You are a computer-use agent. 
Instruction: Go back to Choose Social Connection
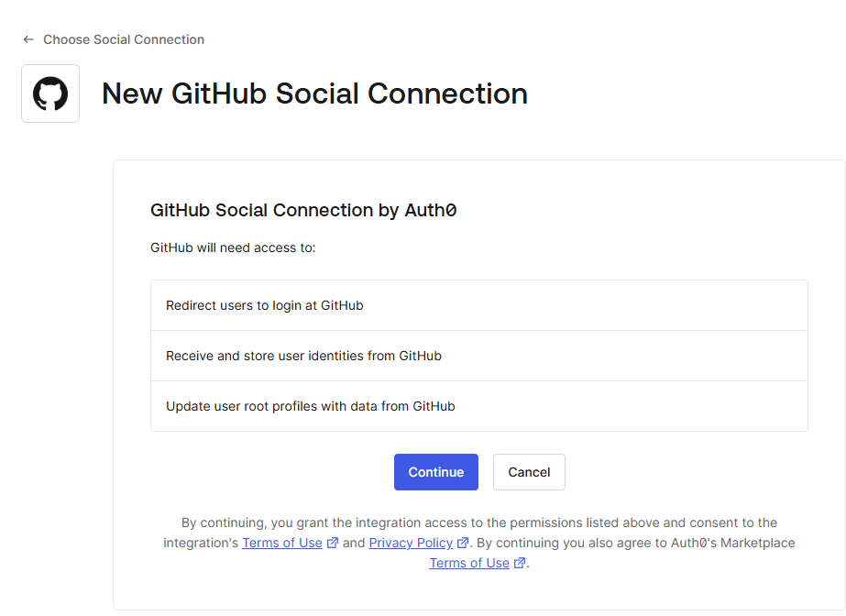coord(123,39)
